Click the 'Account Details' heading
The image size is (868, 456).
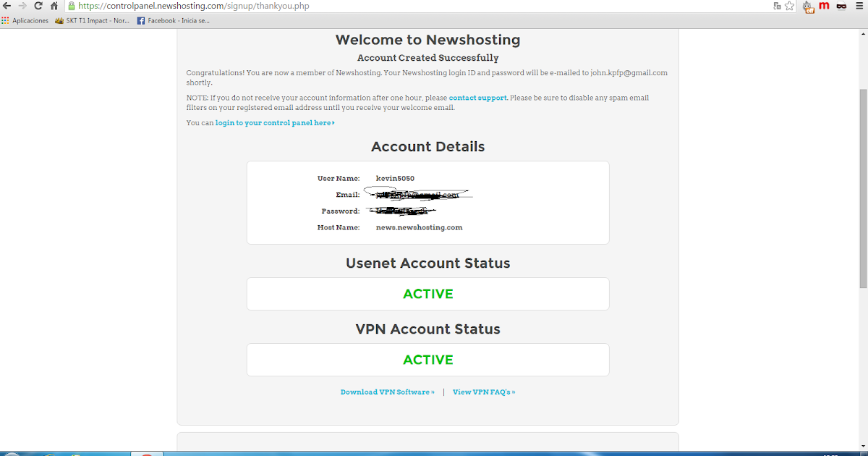point(428,147)
